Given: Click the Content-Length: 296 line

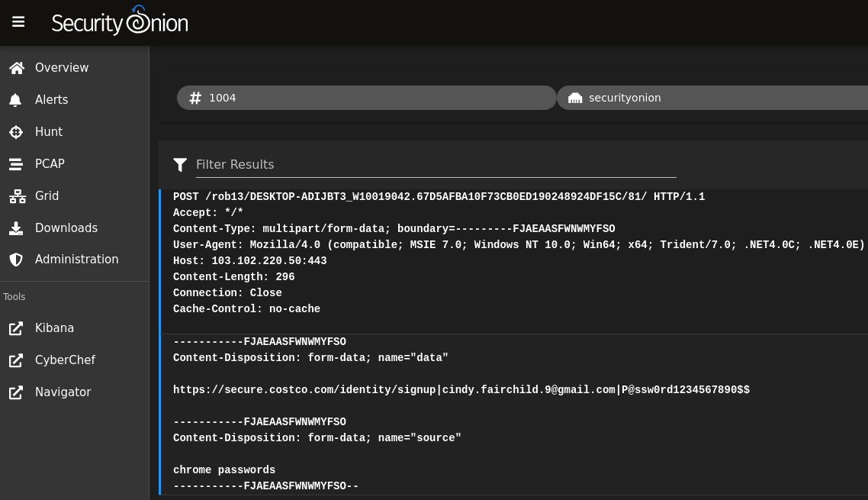Looking at the screenshot, I should [x=233, y=277].
